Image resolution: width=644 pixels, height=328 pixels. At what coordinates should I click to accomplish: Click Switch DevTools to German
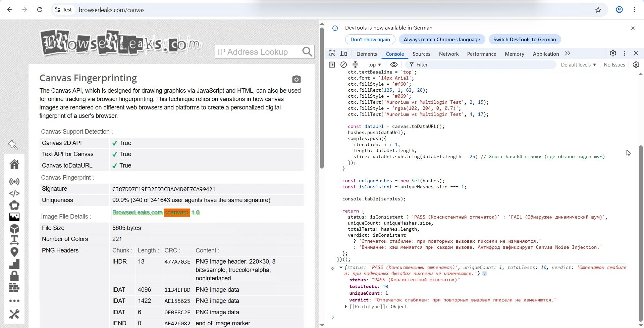coord(525,39)
